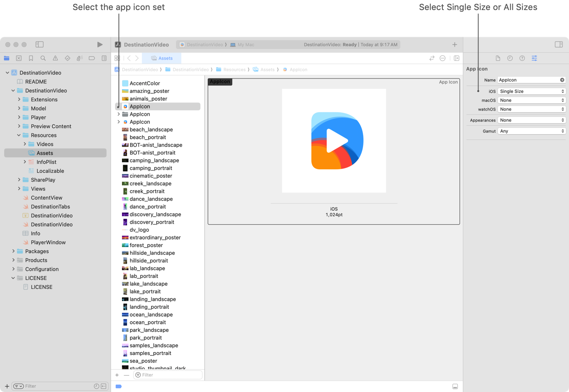The height and width of the screenshot is (392, 569).
Task: Expand the Videos folder
Action: 25,144
